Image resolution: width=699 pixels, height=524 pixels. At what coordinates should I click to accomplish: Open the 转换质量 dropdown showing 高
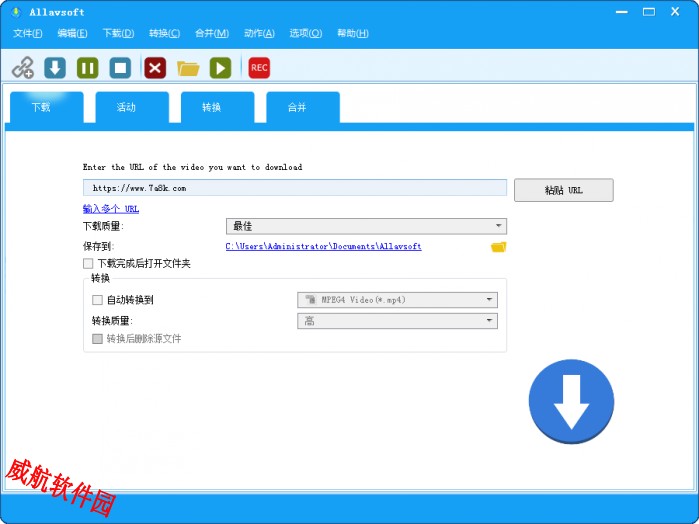[397, 321]
